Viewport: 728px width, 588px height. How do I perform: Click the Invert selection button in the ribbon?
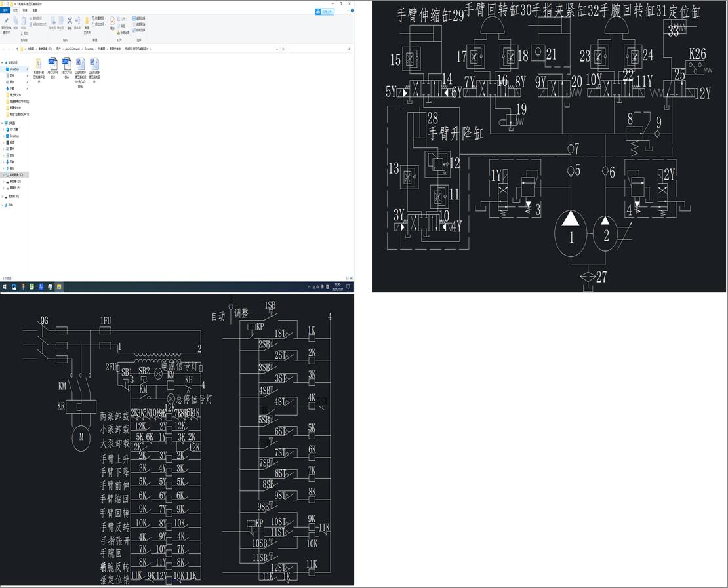pos(139,30)
